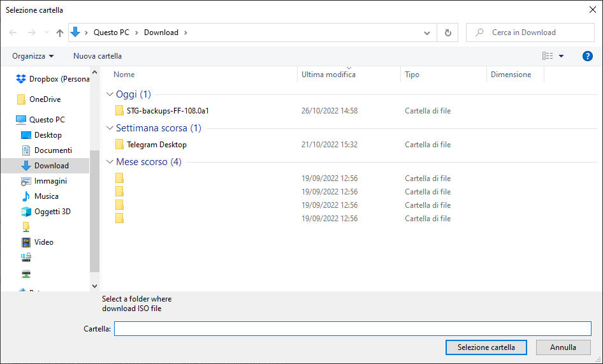Open Documenti in the sidebar
603x364 pixels.
click(x=46, y=150)
